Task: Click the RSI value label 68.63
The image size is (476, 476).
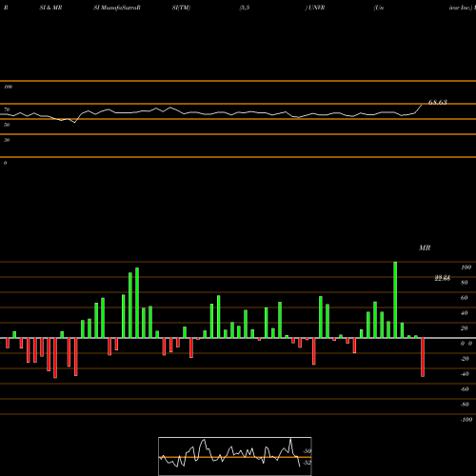Action: (438, 102)
